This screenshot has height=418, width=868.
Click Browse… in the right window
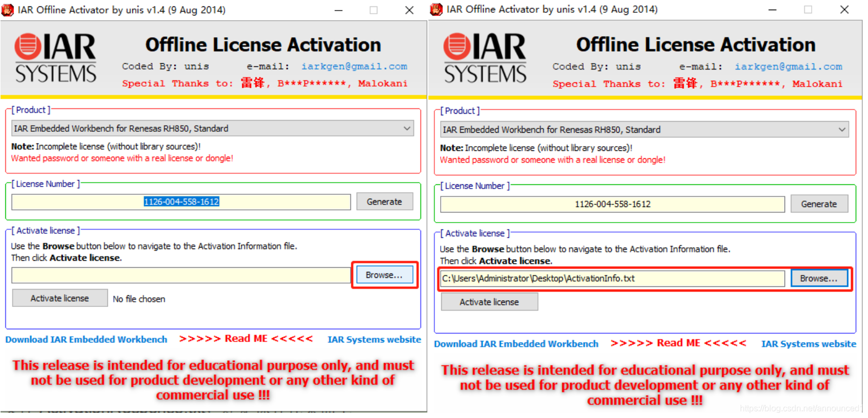click(819, 278)
